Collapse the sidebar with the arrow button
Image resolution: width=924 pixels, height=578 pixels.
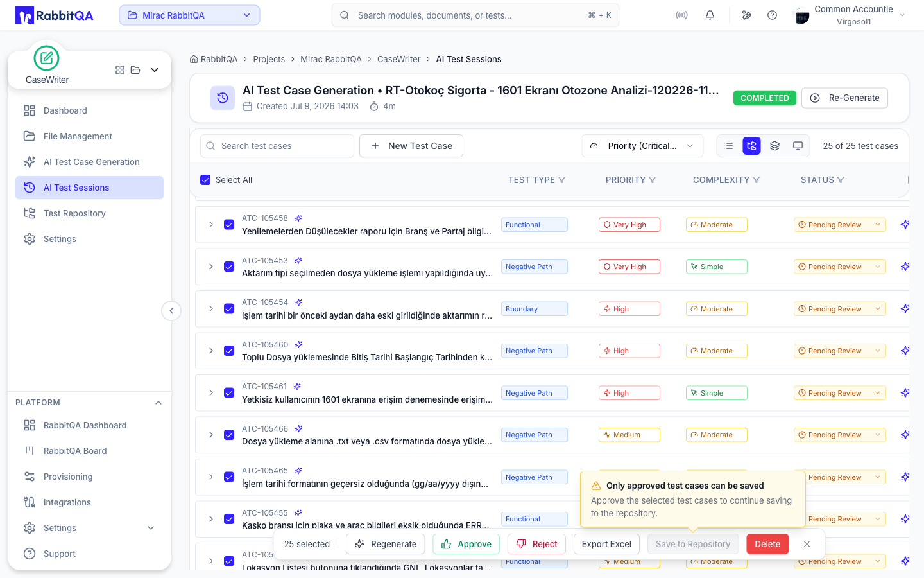(171, 311)
